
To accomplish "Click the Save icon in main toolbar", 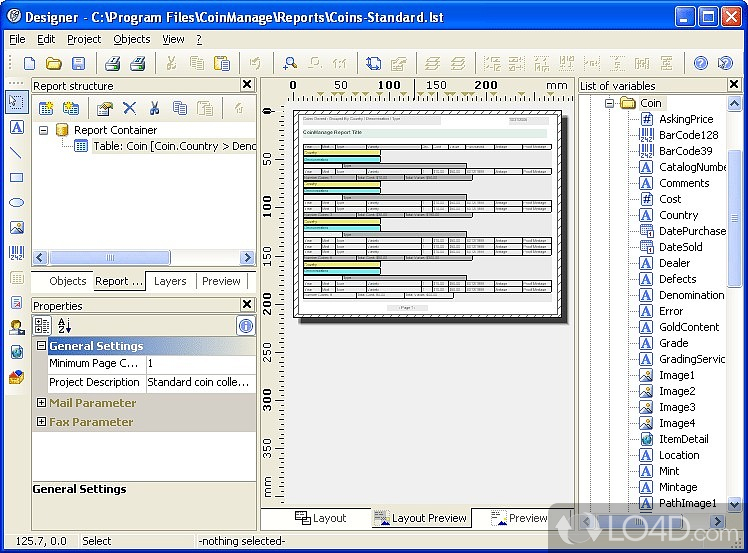I will [78, 63].
